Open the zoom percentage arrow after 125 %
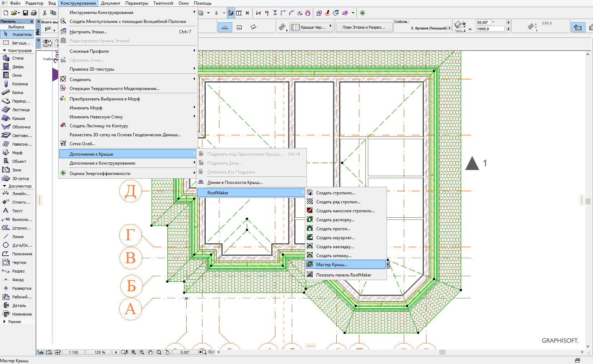Image resolution: width=593 pixels, height=364 pixels. click(116, 352)
